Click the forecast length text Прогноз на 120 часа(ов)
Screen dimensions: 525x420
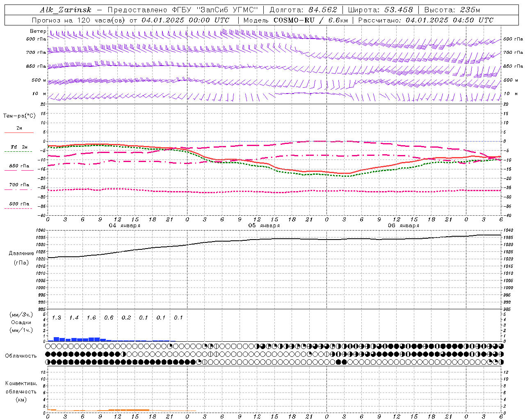pyautogui.click(x=79, y=20)
